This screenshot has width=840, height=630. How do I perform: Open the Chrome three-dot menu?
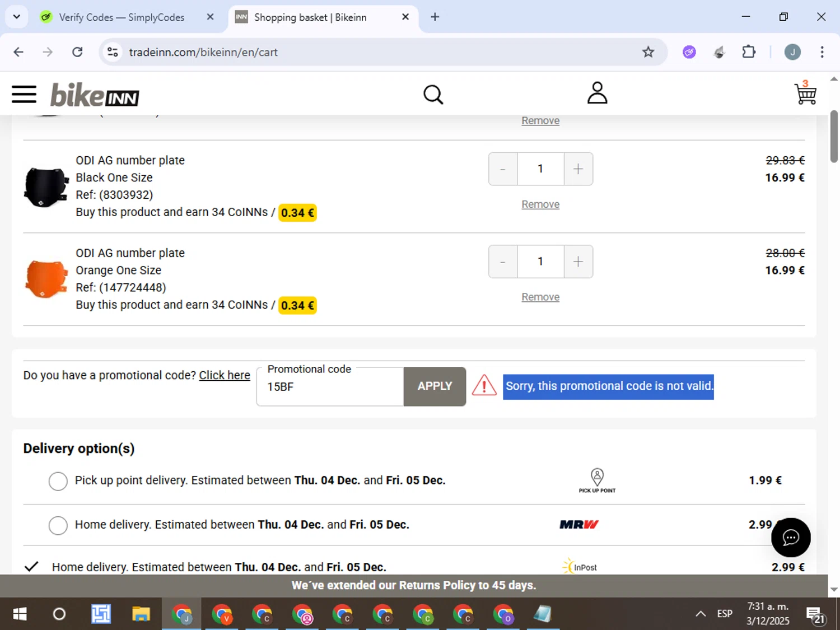point(822,52)
